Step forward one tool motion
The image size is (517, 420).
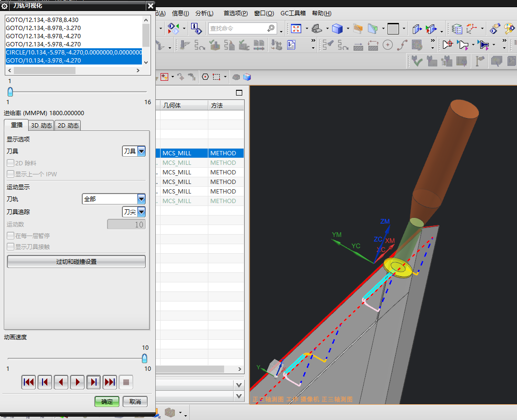pos(94,382)
